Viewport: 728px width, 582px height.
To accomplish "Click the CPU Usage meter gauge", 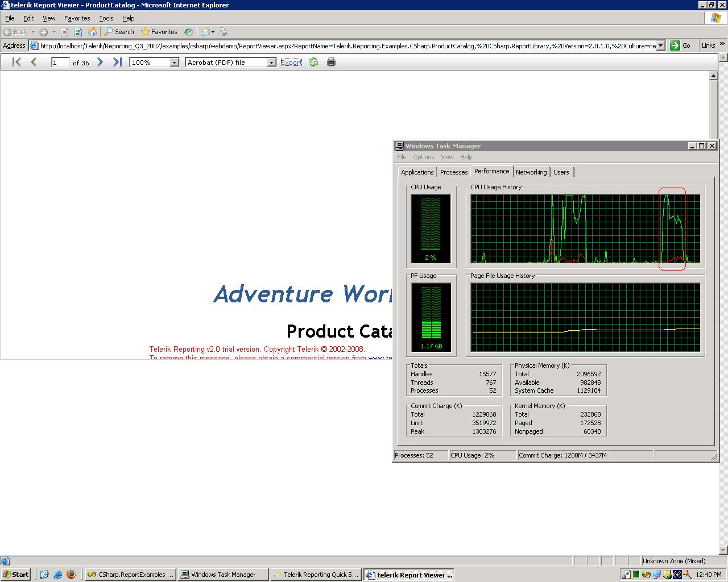I will [x=431, y=228].
